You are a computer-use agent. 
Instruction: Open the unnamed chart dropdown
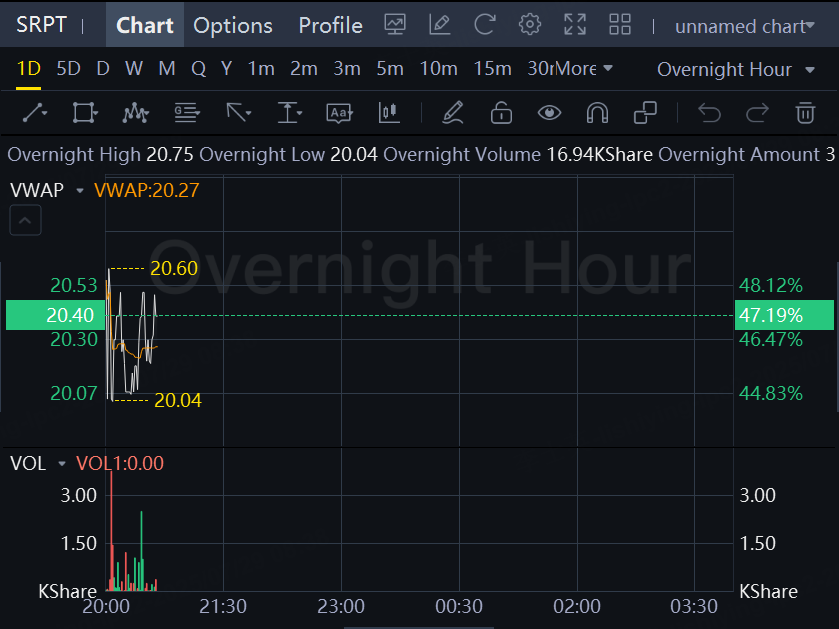click(x=744, y=26)
